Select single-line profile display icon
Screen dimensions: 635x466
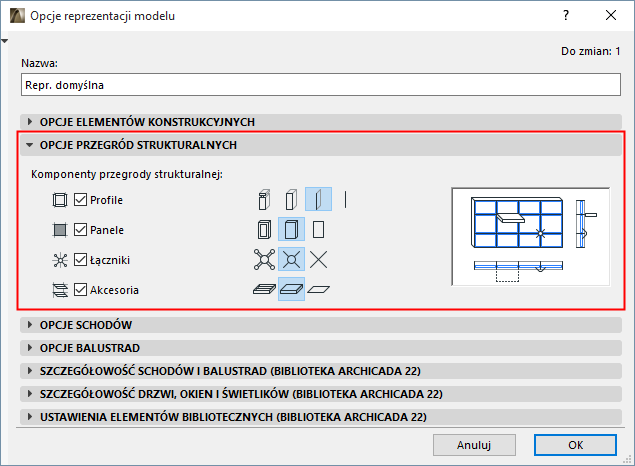[x=345, y=200]
